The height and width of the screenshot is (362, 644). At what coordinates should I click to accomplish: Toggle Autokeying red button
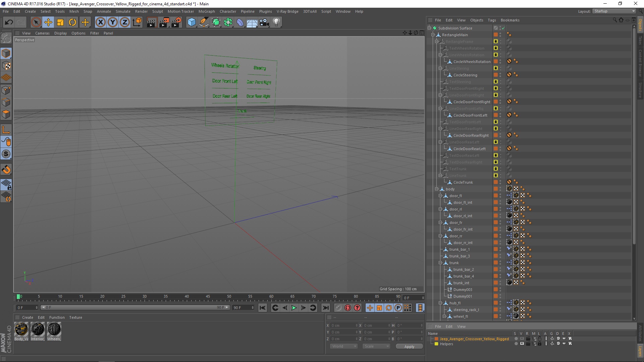[x=348, y=308]
